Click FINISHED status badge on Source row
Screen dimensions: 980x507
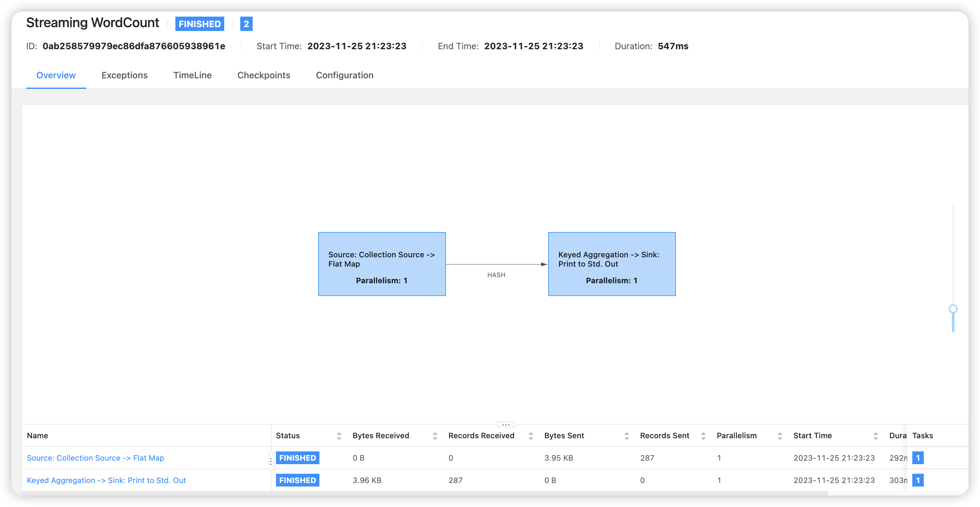coord(296,458)
